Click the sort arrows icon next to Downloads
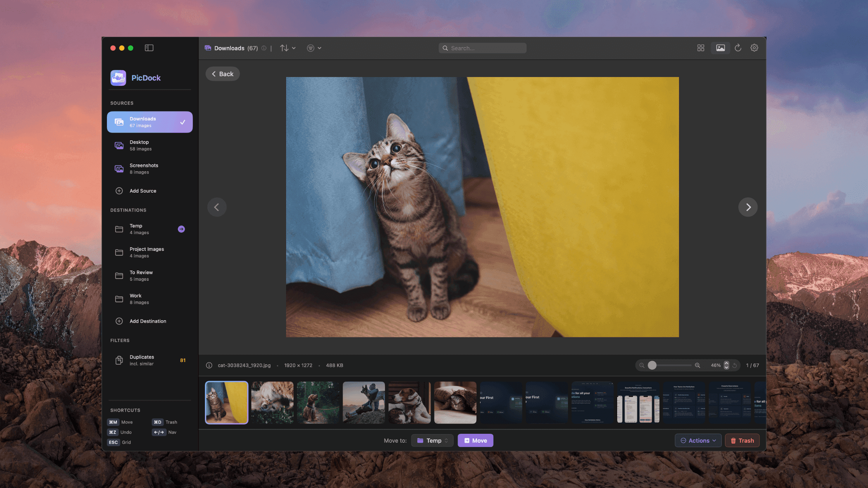Screen dimensions: 868x488 point(284,48)
